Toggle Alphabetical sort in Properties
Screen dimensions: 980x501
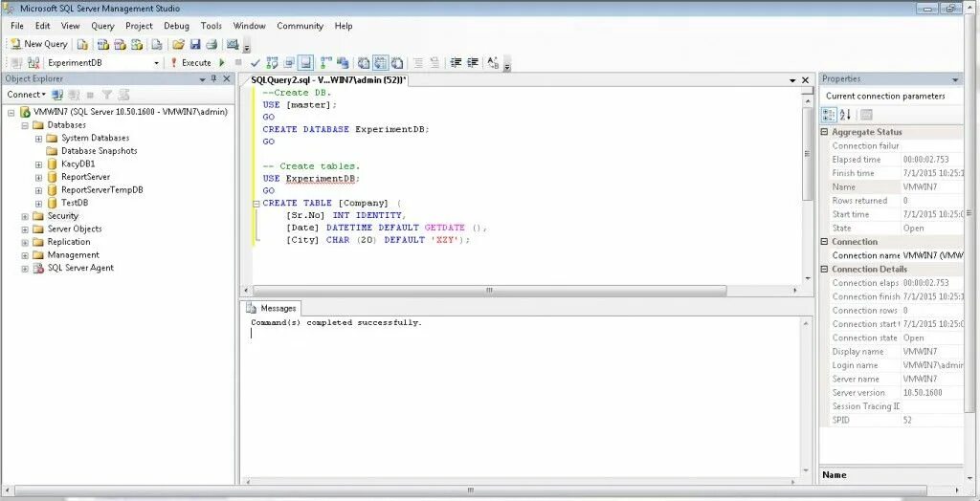tap(846, 115)
